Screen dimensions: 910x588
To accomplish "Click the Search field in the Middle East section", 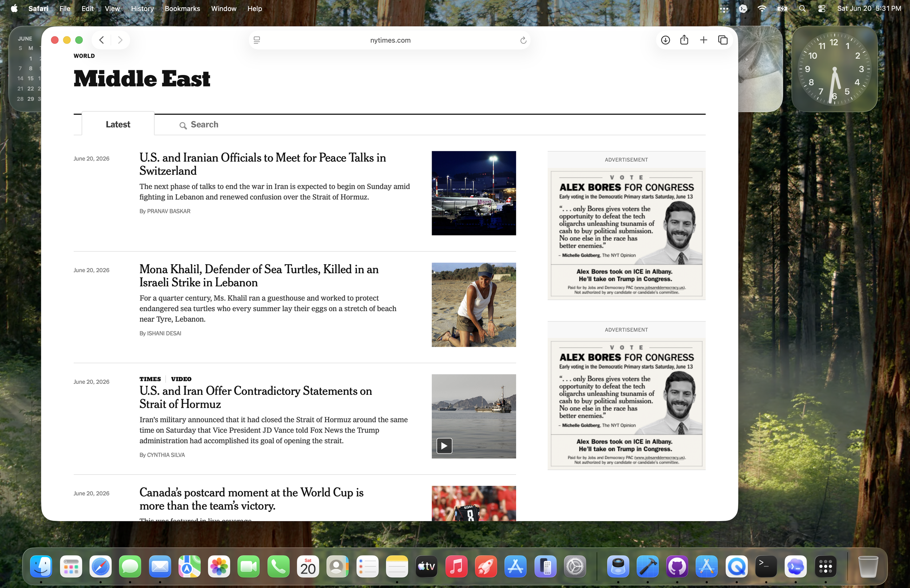I will [x=199, y=125].
